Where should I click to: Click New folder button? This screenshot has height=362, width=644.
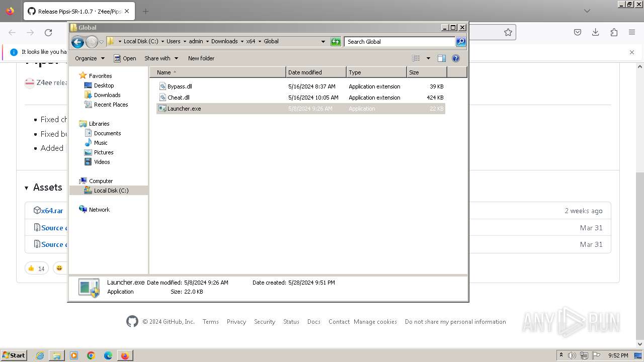(201, 58)
